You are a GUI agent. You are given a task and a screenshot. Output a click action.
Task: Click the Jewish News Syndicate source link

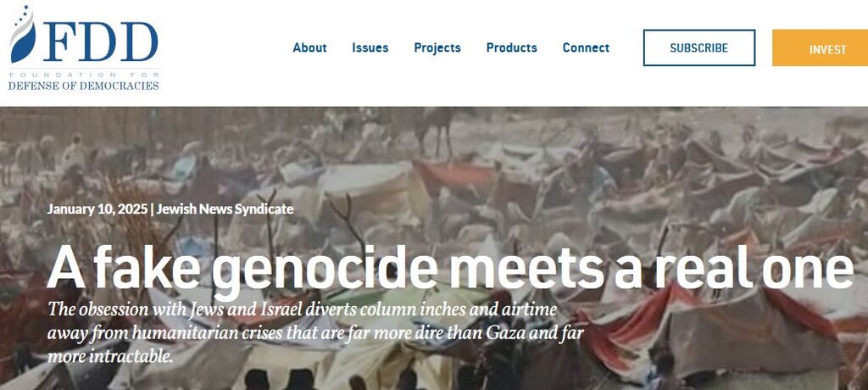tap(225, 209)
